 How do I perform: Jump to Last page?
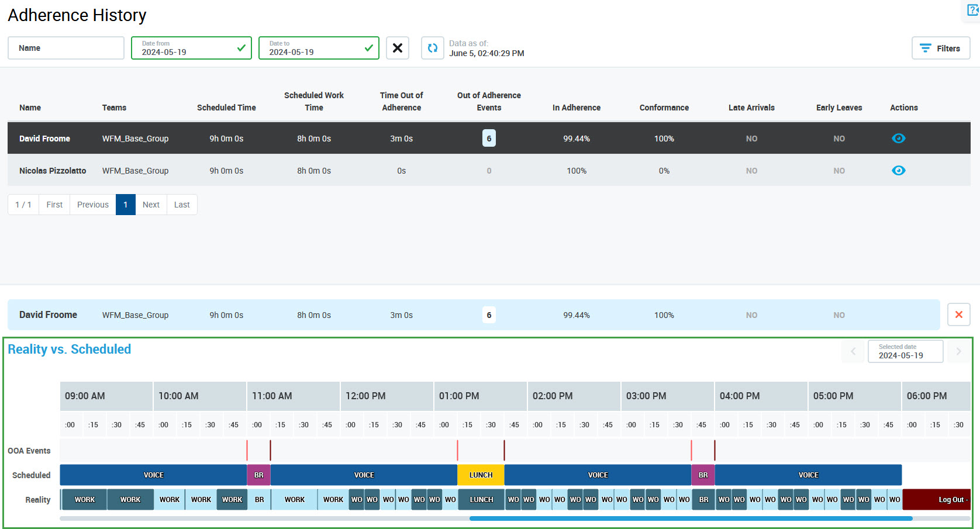182,205
